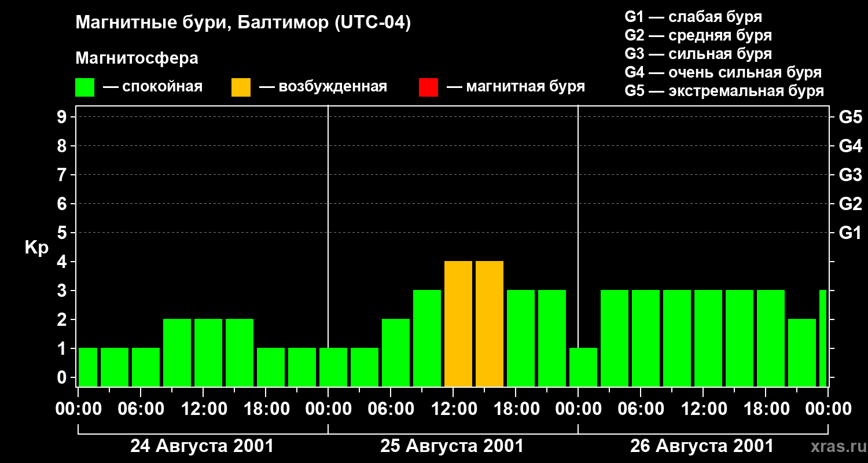Click the G5 storm level label
The height and width of the screenshot is (463, 868).
tap(850, 117)
